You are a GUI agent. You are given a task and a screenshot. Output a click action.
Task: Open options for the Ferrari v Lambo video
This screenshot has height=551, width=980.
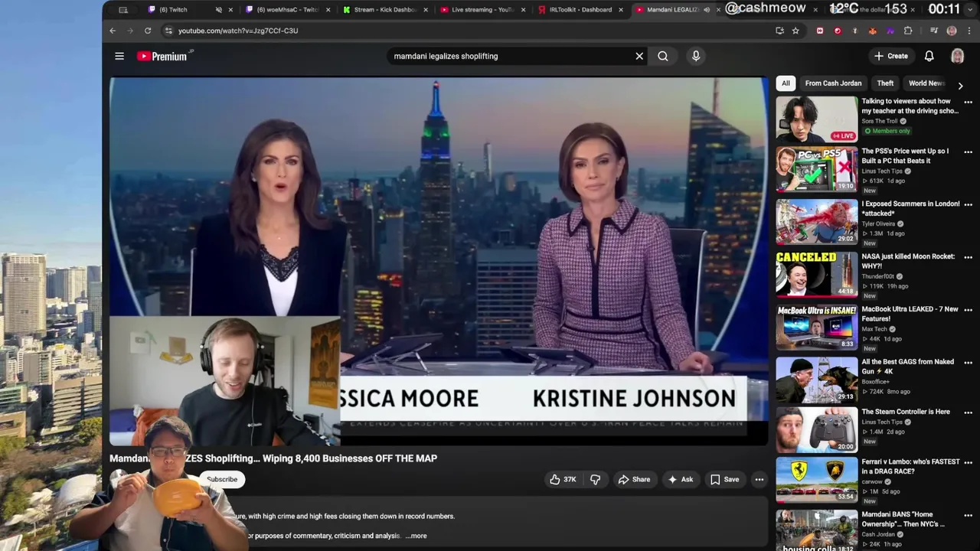968,463
